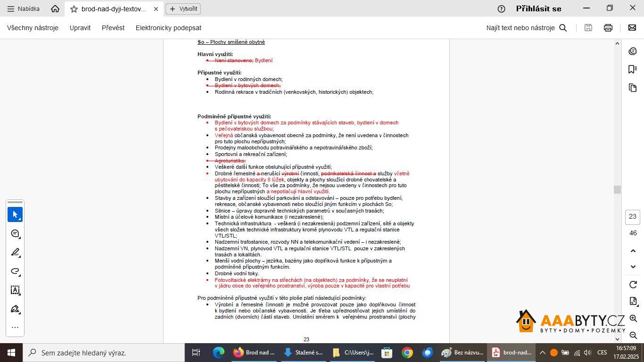
Task: Go to next page with down chevron
Action: [633, 267]
